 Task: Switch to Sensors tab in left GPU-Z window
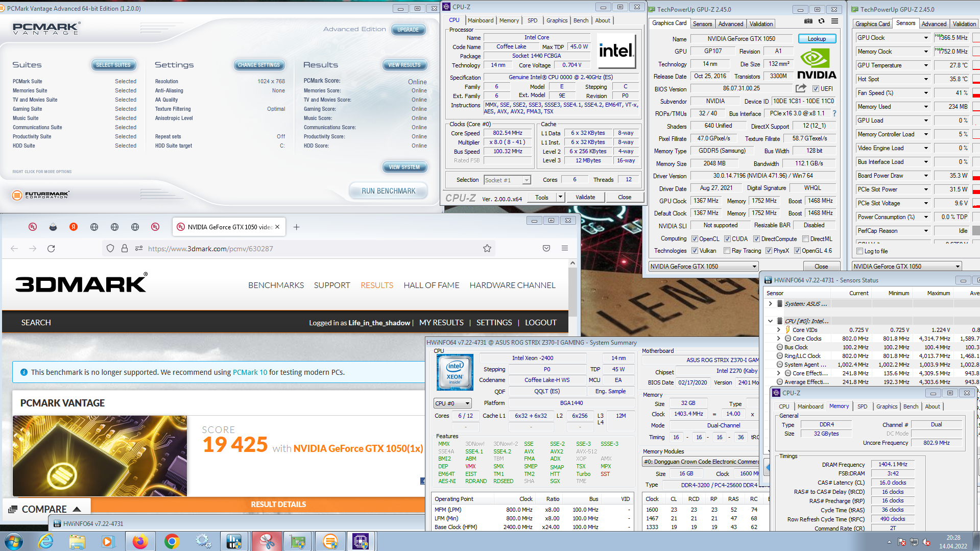(702, 24)
